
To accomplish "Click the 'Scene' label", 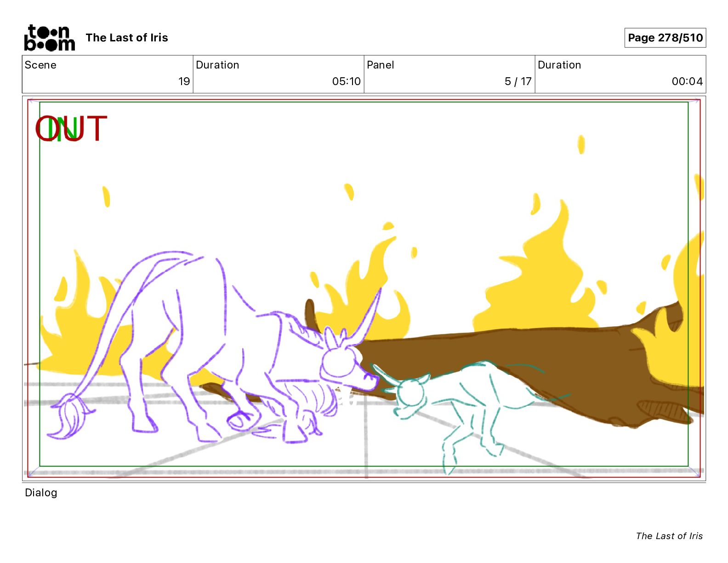I will coord(40,65).
